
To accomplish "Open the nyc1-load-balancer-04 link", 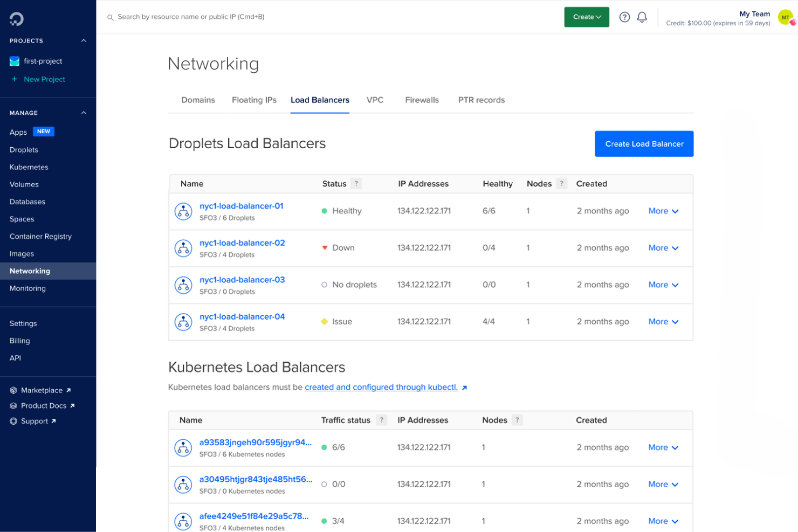I will (x=242, y=316).
